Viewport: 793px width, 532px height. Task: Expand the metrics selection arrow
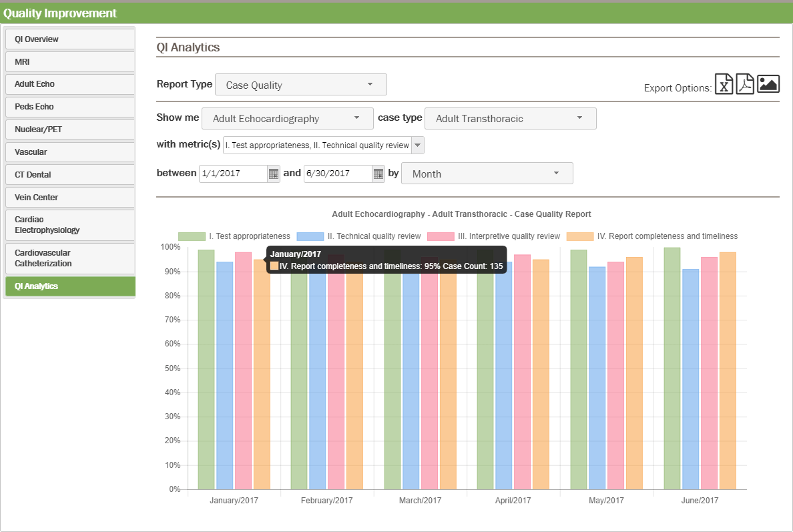(x=418, y=145)
